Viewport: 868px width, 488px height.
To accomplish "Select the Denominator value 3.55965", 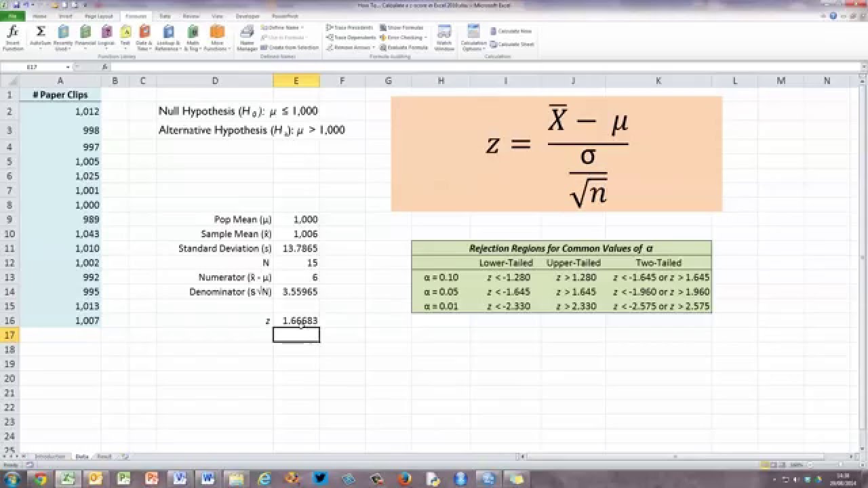I will point(296,291).
